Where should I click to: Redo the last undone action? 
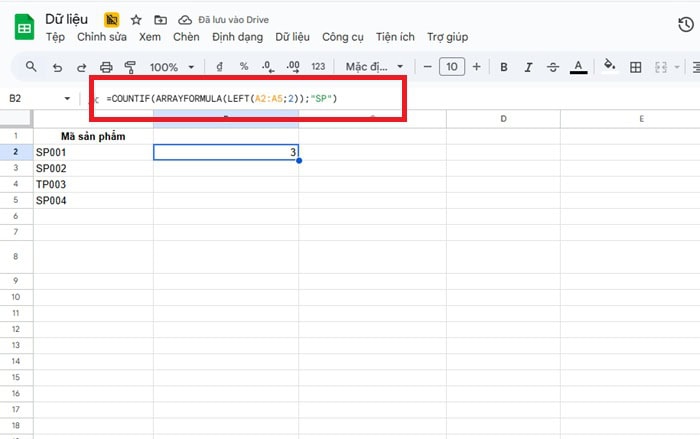tap(82, 67)
